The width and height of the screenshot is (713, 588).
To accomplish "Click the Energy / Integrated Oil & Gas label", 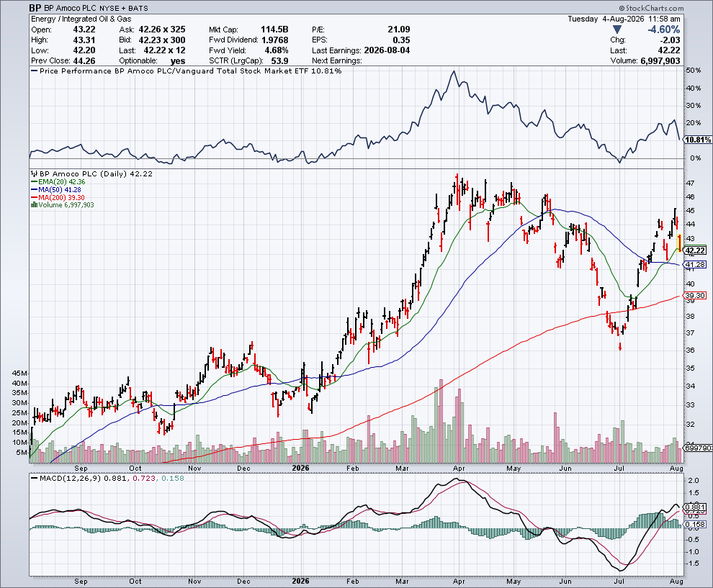I will click(81, 19).
